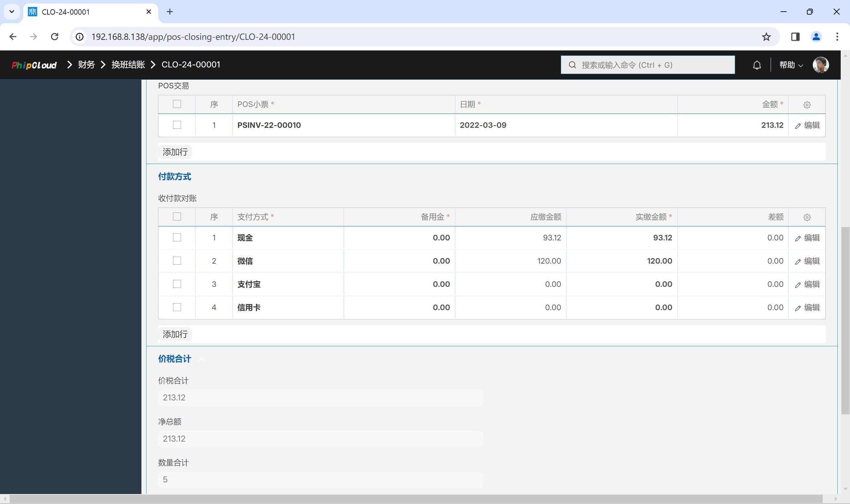Select the PSINV-22-00010 cell

coord(343,125)
